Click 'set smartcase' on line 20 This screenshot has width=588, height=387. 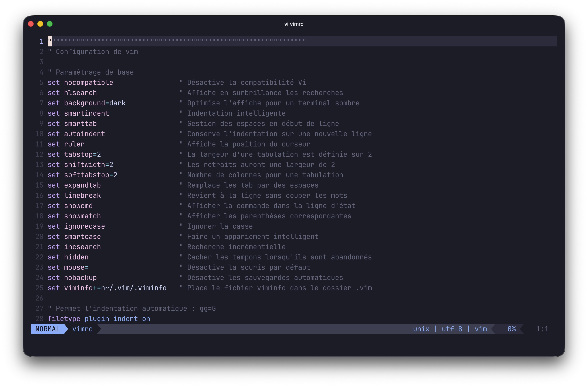coord(74,236)
